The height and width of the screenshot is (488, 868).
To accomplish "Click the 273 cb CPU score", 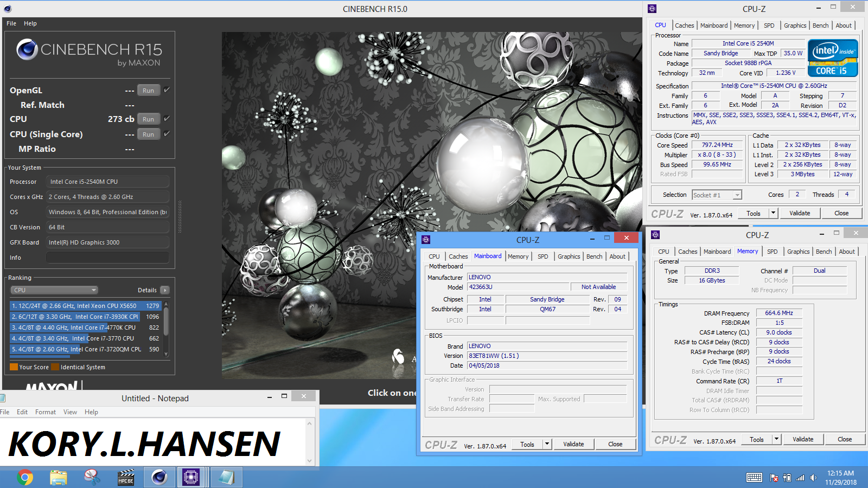I will [x=121, y=119].
